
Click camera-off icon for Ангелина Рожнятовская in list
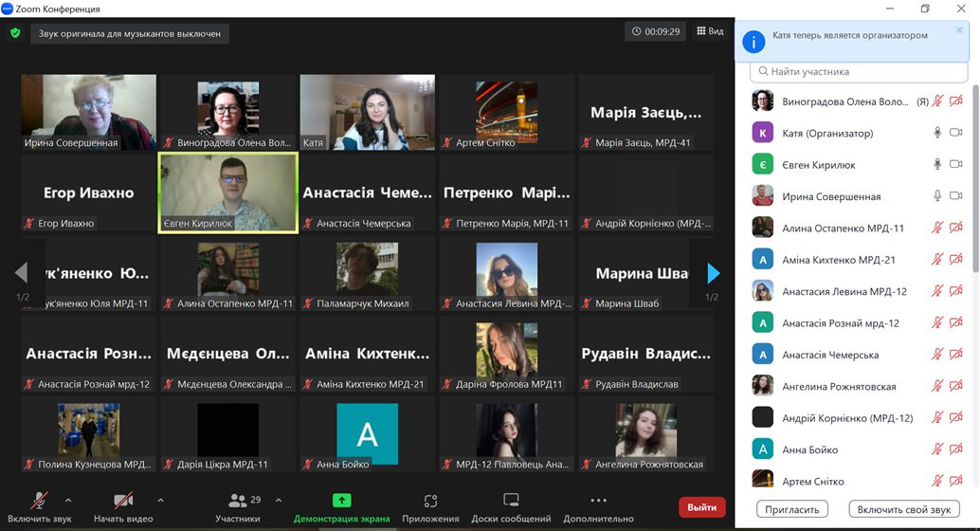pos(955,386)
